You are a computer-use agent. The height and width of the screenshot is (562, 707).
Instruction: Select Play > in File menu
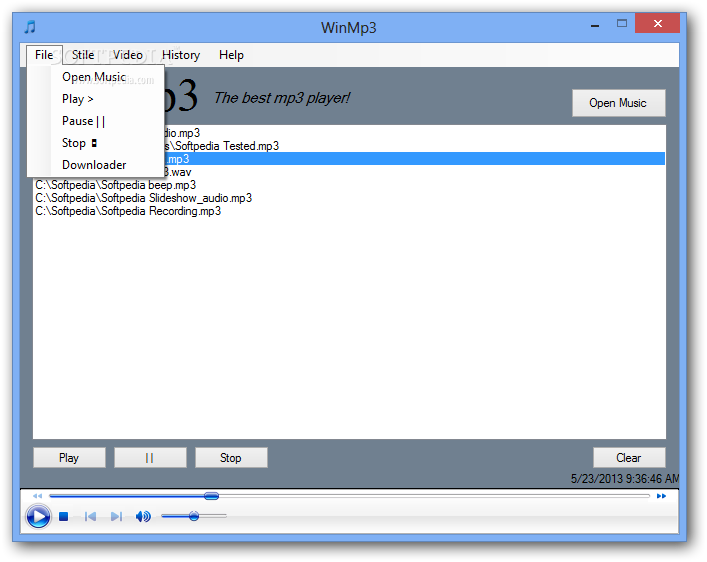point(96,99)
